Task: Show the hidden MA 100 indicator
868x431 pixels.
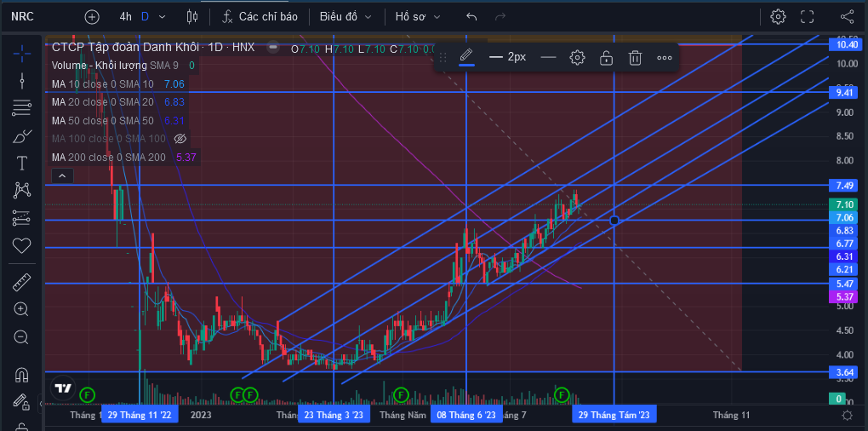Action: click(180, 139)
